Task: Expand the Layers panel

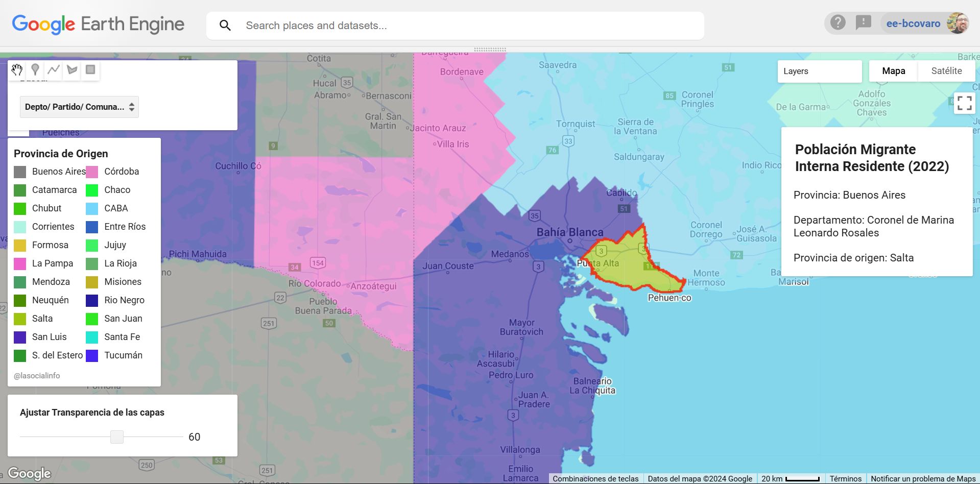Action: click(819, 71)
